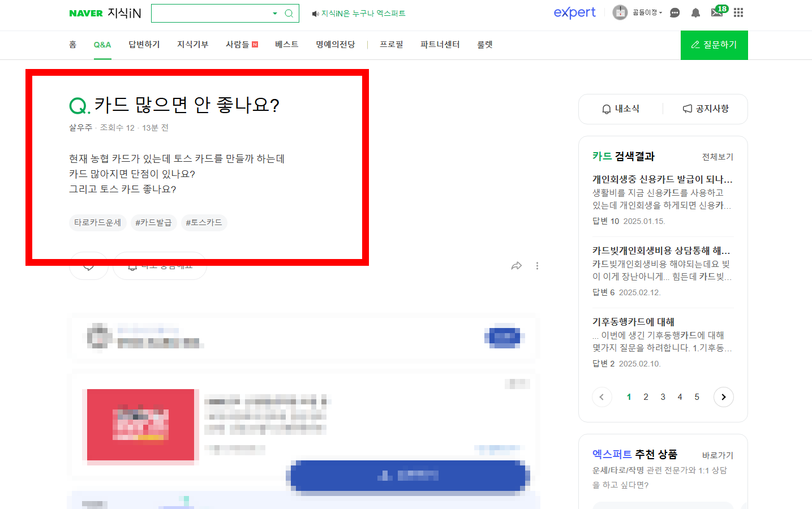Go to page 3 of results
Viewport: 812px width, 509px height.
point(663,397)
